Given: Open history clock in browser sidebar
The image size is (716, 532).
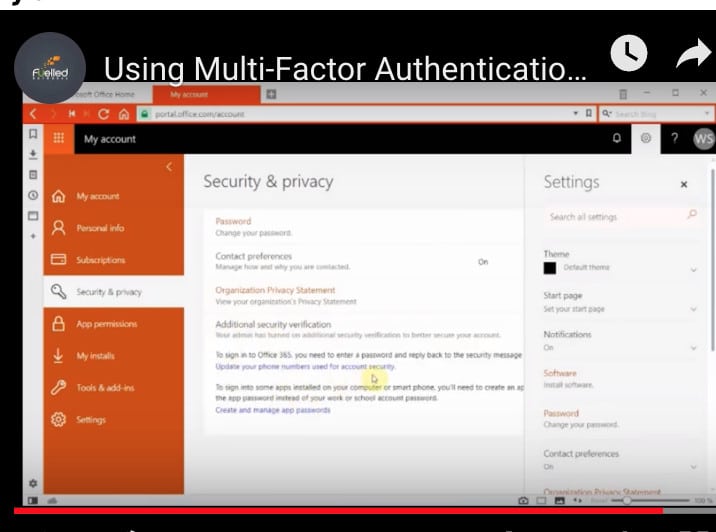Looking at the screenshot, I should tap(33, 195).
